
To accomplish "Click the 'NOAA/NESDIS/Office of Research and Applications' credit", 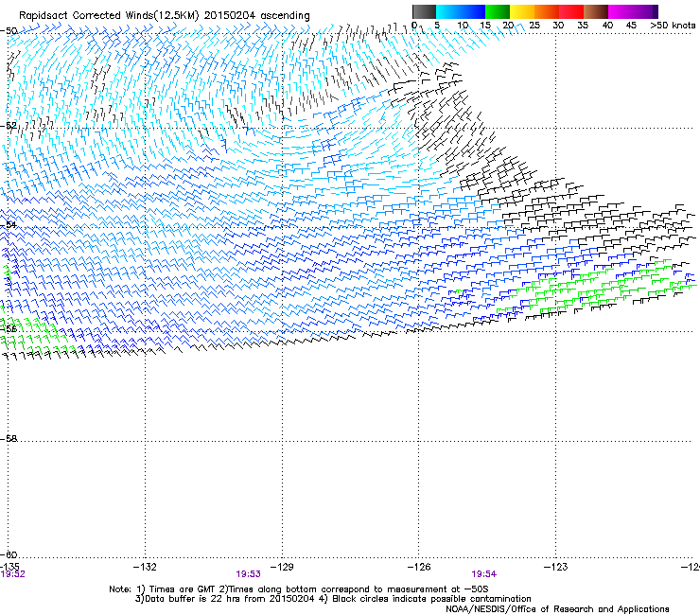I will click(x=557, y=608).
